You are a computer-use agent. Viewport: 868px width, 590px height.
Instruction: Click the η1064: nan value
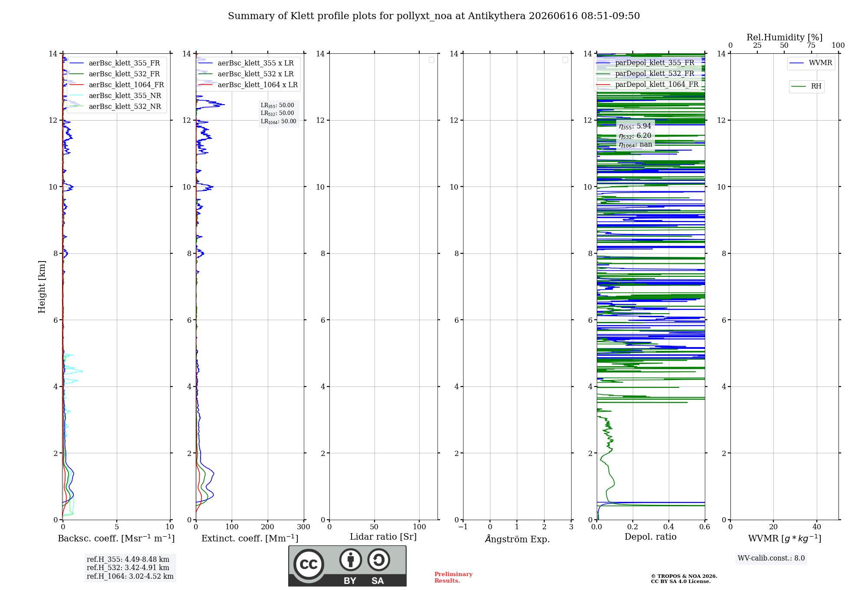point(635,145)
